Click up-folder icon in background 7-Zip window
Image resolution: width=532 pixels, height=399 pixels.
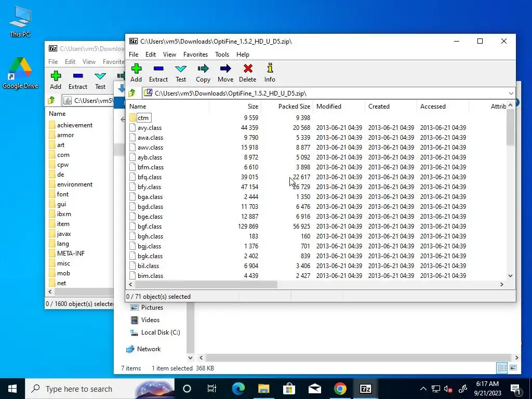click(x=51, y=100)
